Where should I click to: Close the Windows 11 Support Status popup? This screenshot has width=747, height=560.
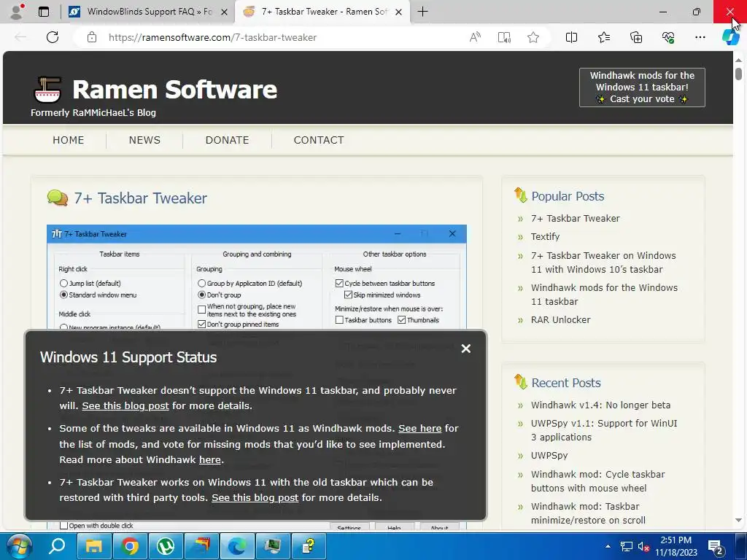tap(466, 349)
